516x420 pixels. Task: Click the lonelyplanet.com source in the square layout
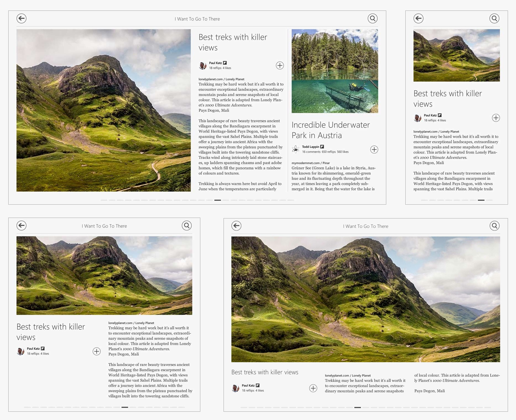[131, 323]
